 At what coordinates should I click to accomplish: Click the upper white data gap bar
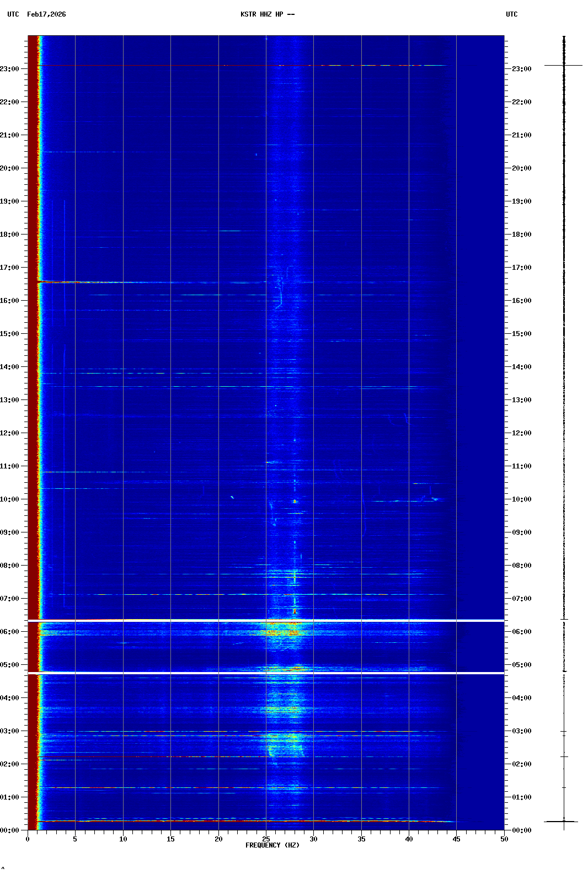(266, 621)
